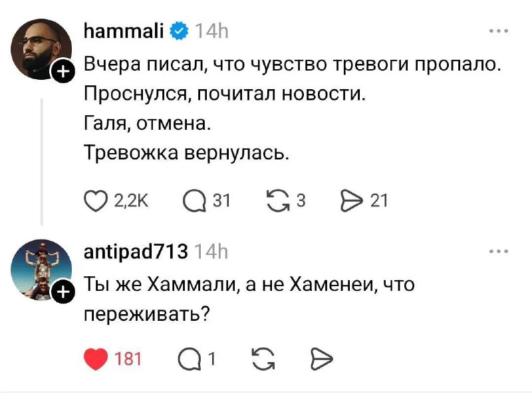Open replies on hammali's post via comment icon
This screenshot has width=532, height=410.
pyautogui.click(x=196, y=200)
